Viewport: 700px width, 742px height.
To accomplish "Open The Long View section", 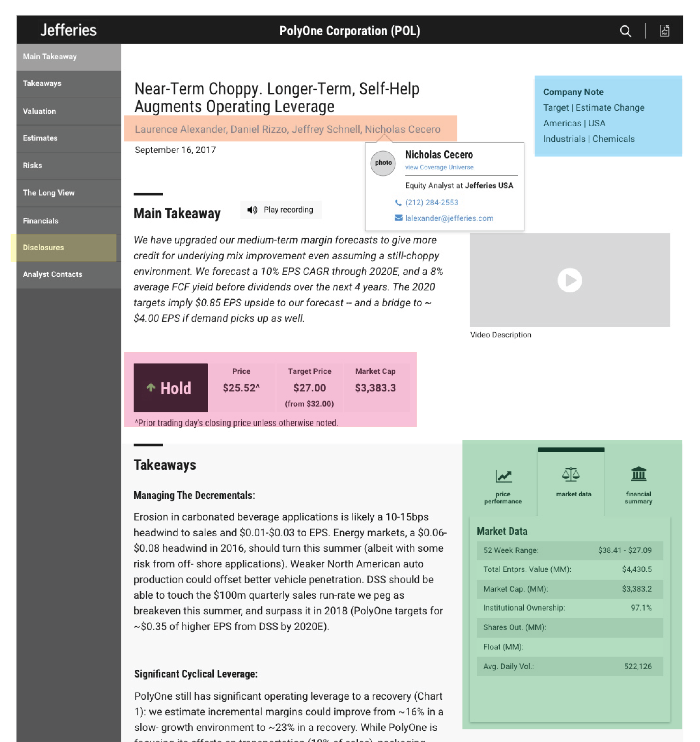I will coord(69,193).
